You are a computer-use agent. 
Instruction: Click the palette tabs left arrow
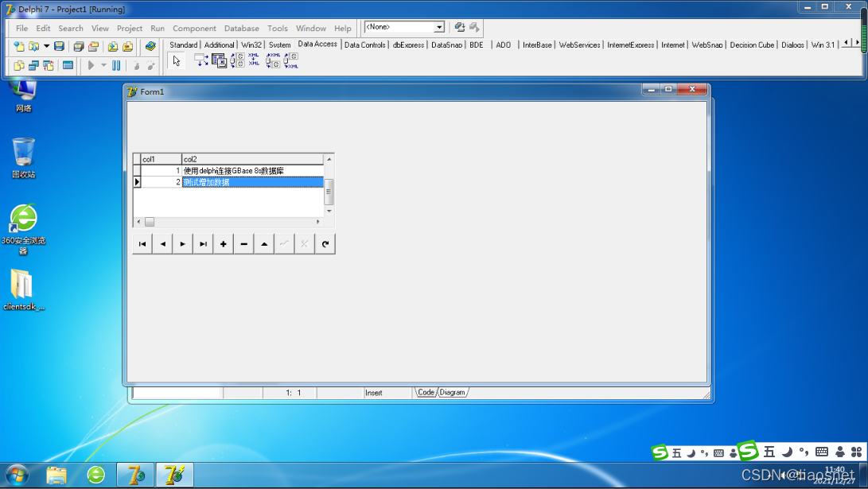click(846, 43)
